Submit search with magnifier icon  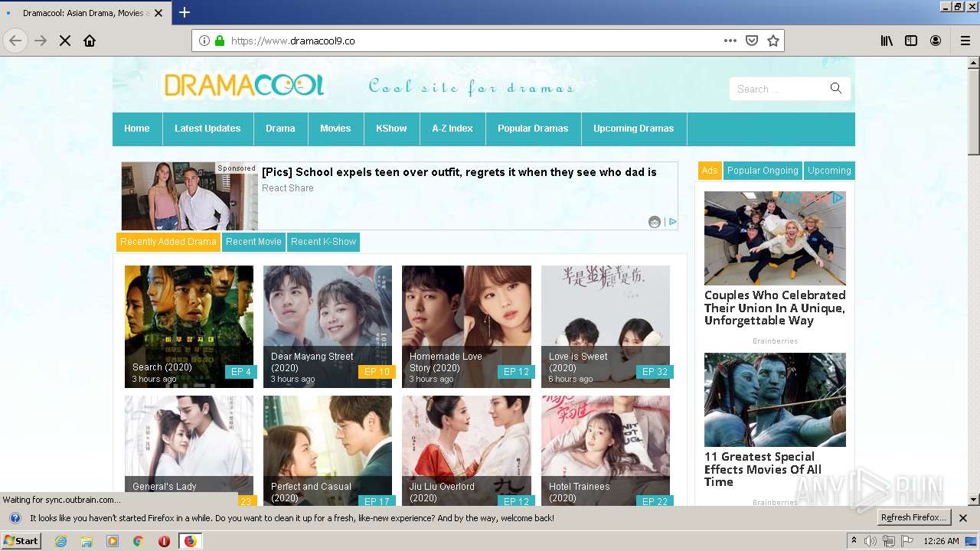(x=836, y=89)
